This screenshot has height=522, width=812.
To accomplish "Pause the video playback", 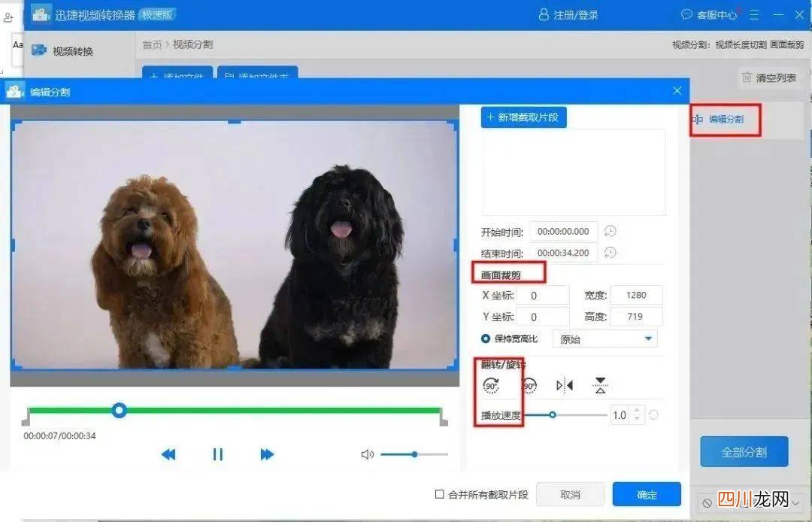I will click(217, 454).
